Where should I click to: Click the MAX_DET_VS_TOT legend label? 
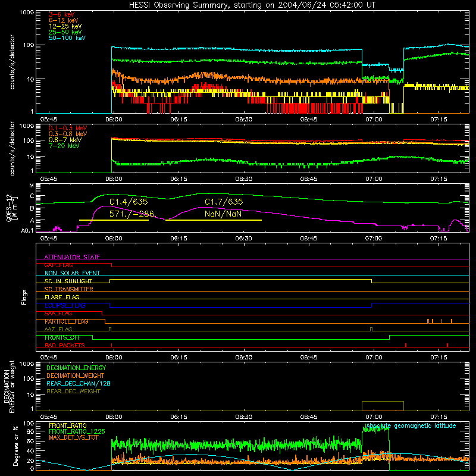[x=73, y=437]
